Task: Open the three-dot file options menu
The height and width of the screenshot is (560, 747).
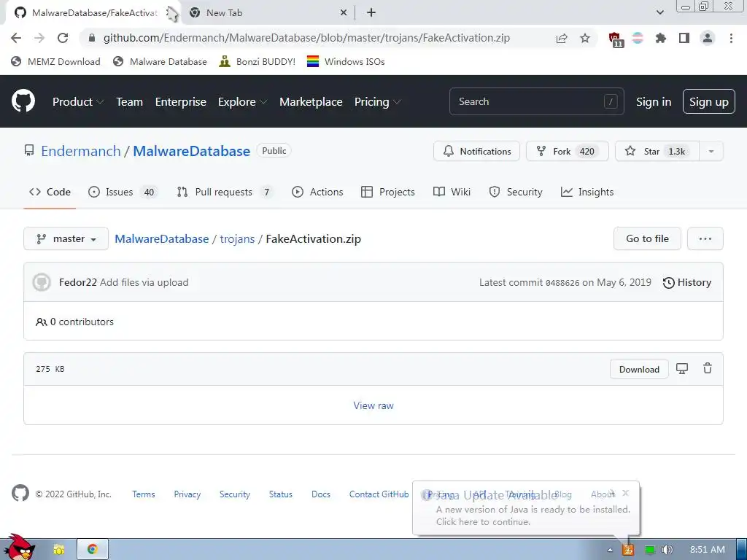Action: point(705,238)
